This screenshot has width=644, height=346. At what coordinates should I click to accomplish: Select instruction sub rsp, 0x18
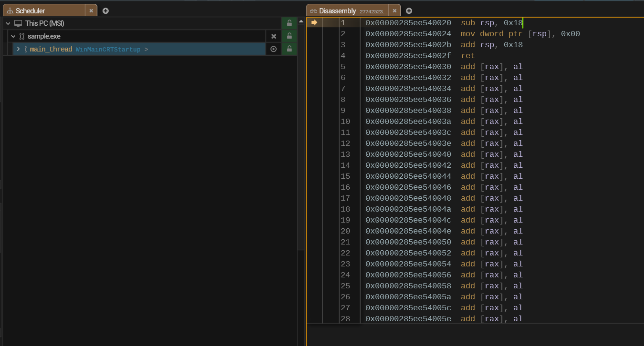492,22
